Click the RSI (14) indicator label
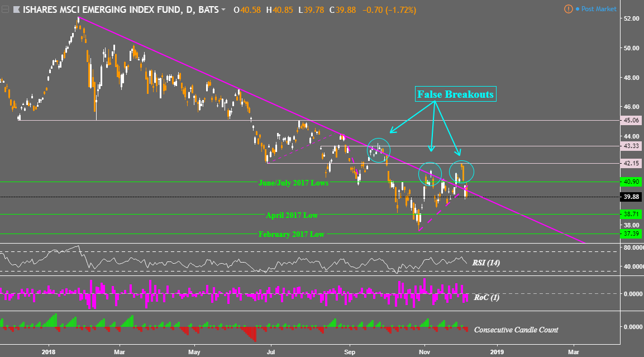This screenshot has width=644, height=357. point(486,263)
